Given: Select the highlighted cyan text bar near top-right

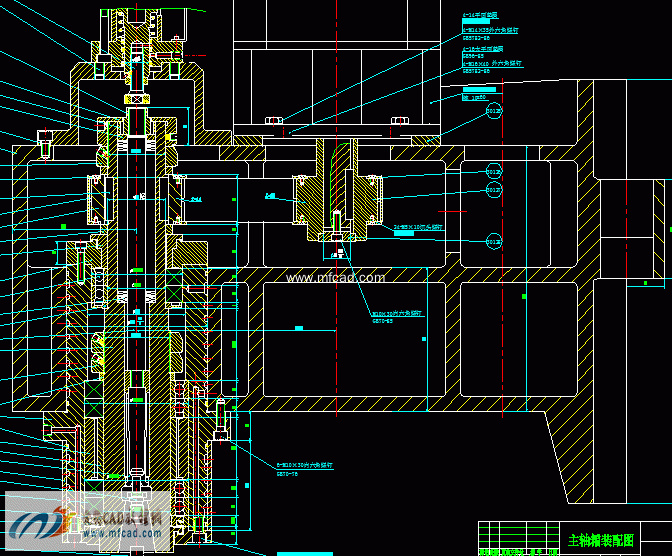Looking at the screenshot, I should click(486, 89).
